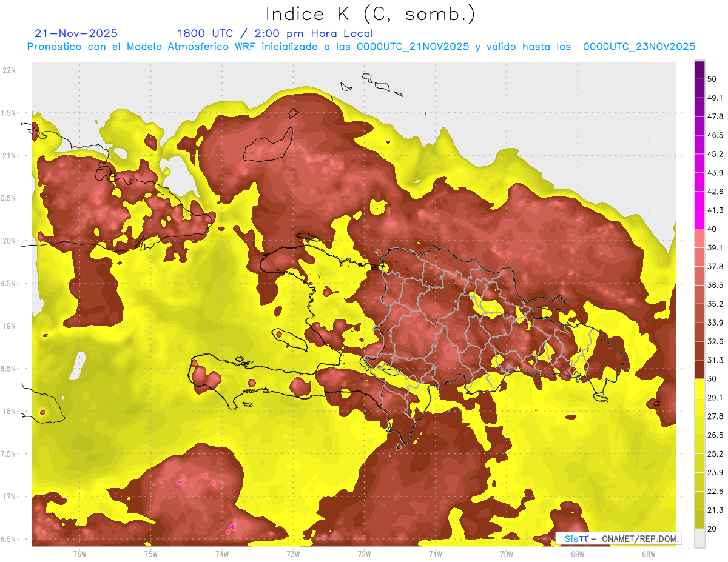The image size is (728, 562).
Task: Click the "30" legend threshold label
Action: pyautogui.click(x=712, y=379)
